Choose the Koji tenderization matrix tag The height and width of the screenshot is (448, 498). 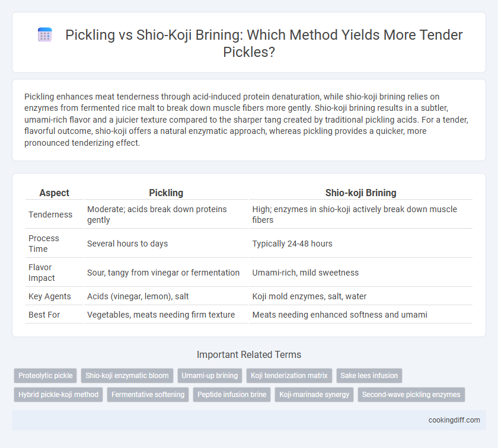[x=289, y=376]
